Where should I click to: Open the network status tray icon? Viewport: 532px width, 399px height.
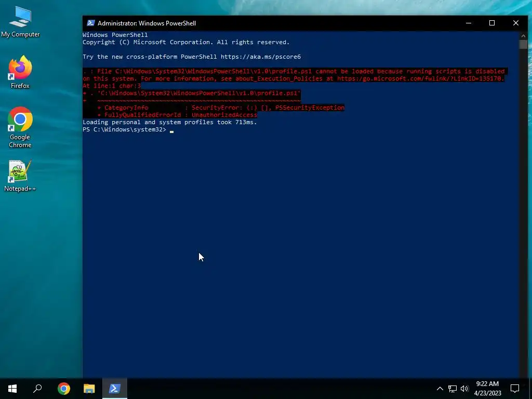point(453,389)
